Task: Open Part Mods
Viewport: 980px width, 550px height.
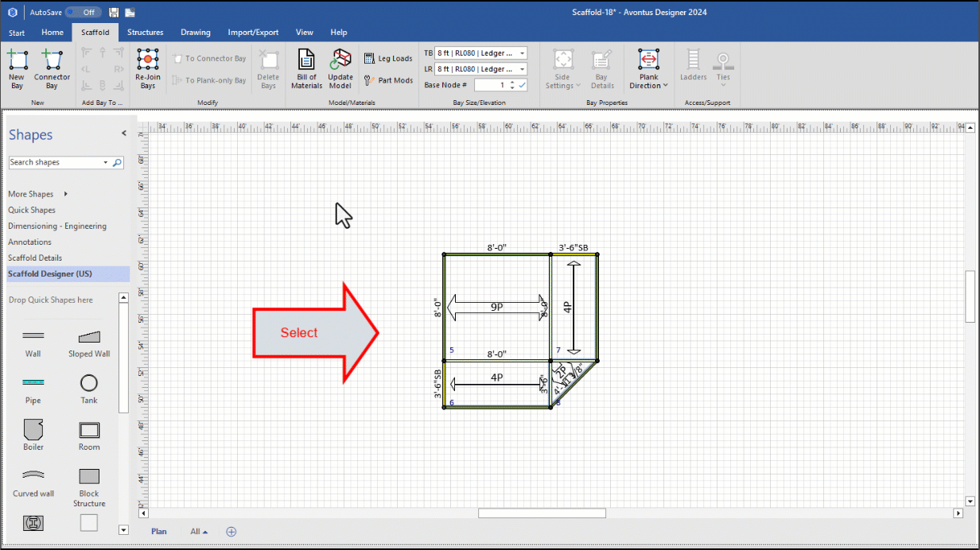Action: [389, 80]
